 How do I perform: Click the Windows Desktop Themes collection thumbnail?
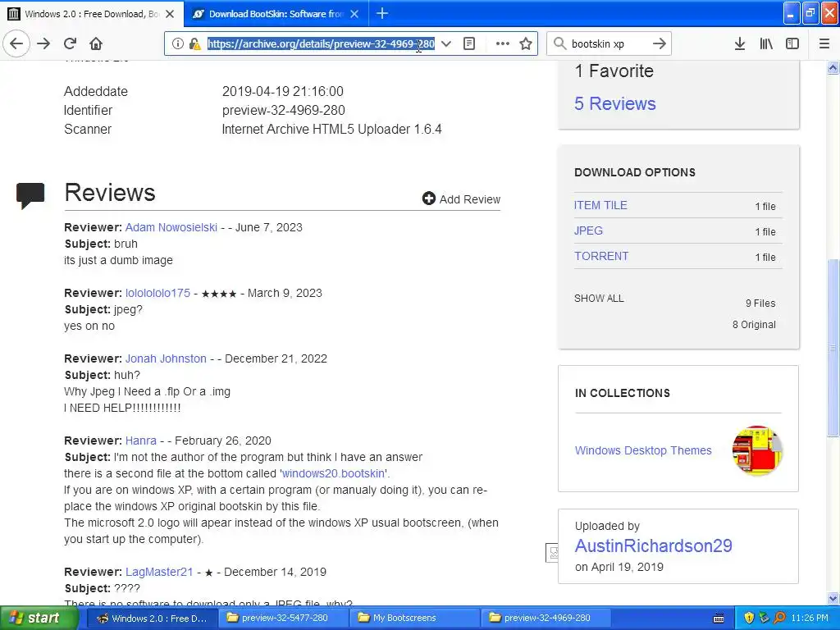(x=757, y=450)
